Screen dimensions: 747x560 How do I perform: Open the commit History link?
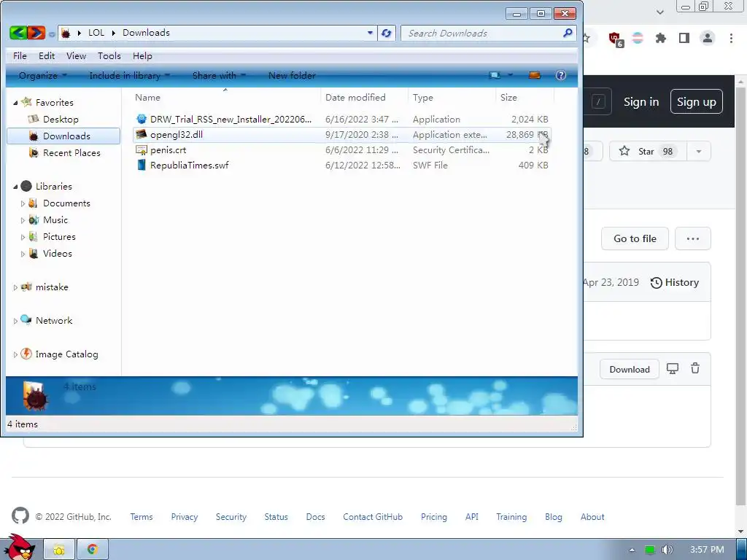click(675, 282)
